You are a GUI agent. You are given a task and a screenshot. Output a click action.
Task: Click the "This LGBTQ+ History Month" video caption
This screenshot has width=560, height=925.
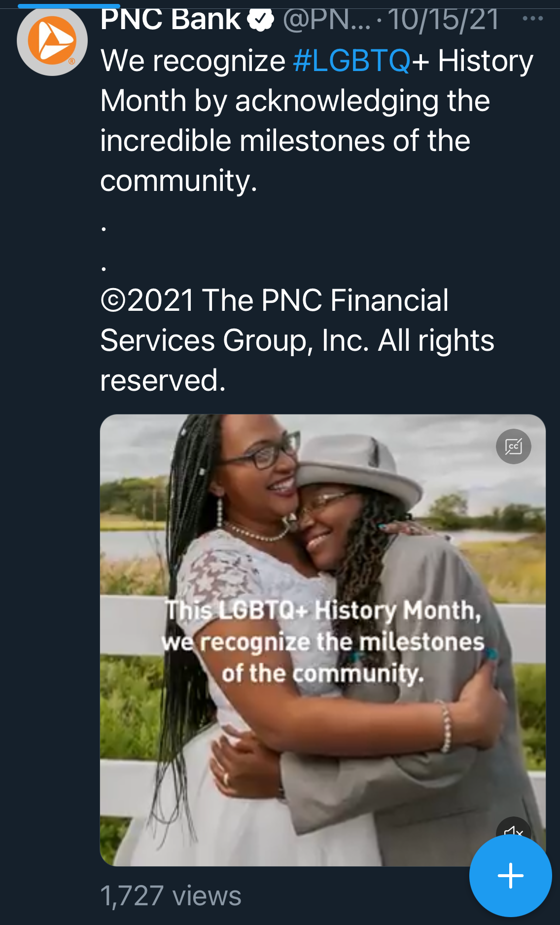point(323,610)
